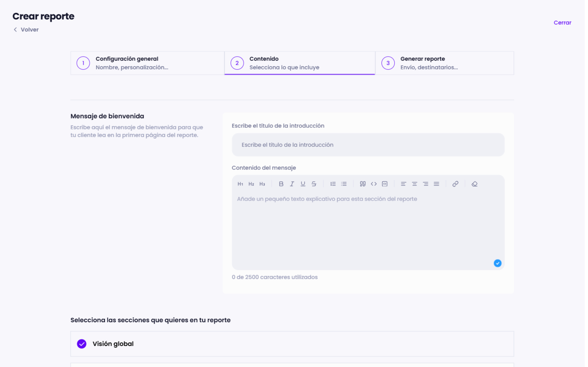Clear formatting with the eraser icon
Viewport: 588px width, 367px height.
point(474,184)
